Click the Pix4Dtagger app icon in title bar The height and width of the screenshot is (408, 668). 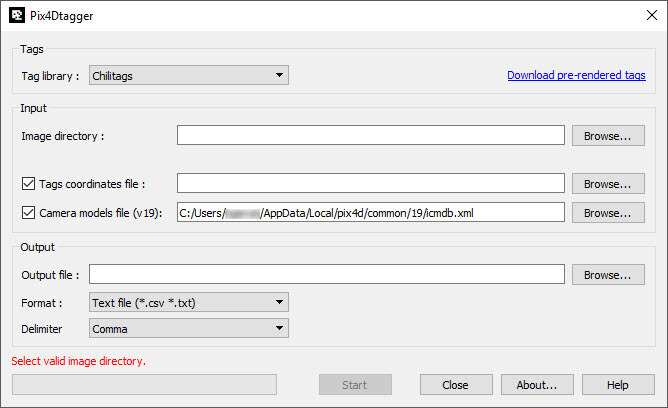click(17, 16)
